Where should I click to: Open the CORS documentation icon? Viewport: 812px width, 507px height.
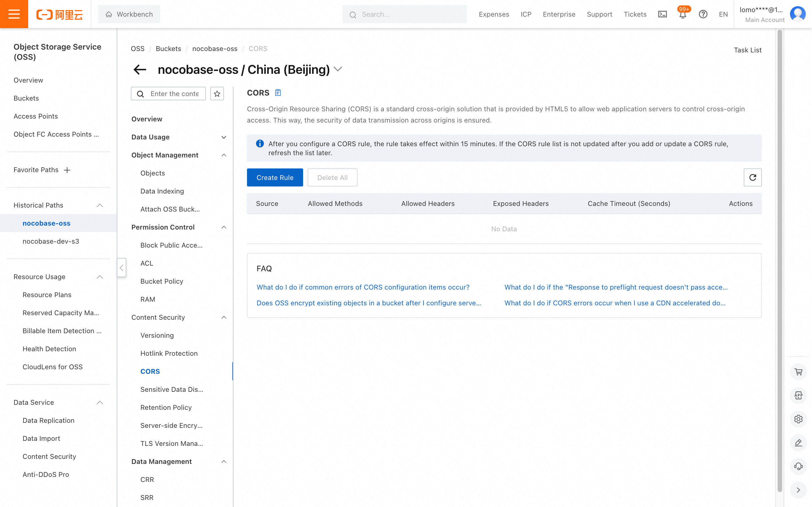(x=278, y=93)
